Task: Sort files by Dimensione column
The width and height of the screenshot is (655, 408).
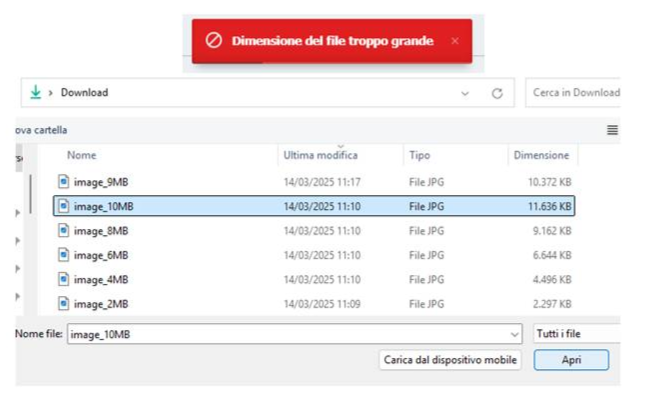Action: [541, 155]
